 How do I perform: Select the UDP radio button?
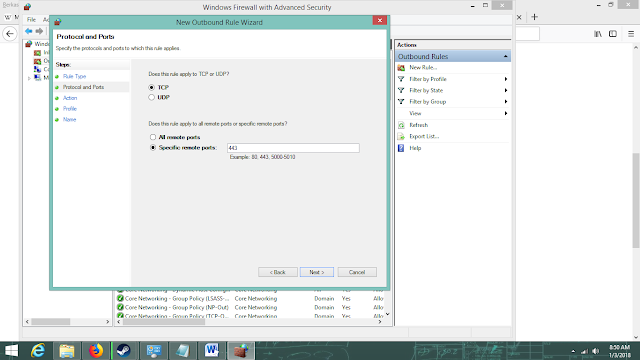point(151,98)
